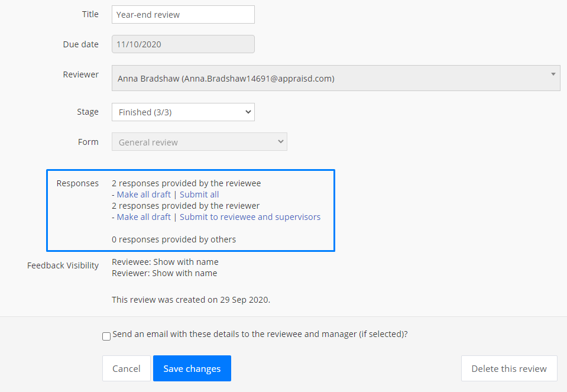
Task: Open the Stage dropdown showing Finished (3/3)
Action: click(x=183, y=112)
